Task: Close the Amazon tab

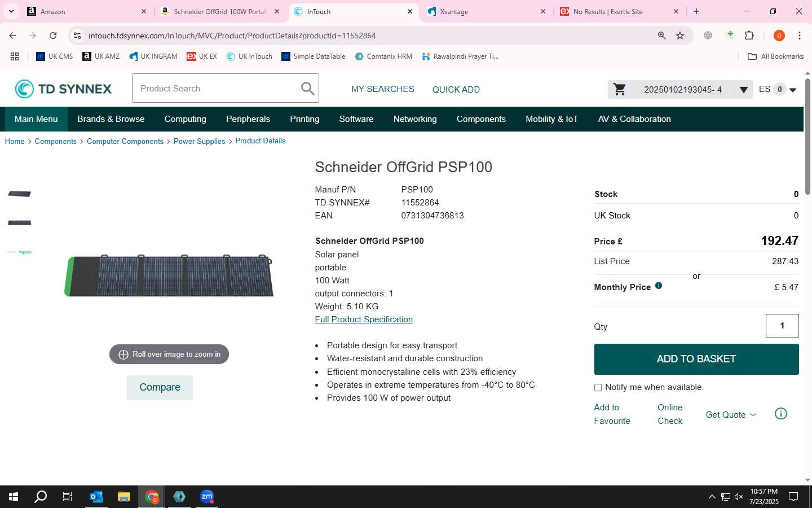Action: click(x=144, y=11)
